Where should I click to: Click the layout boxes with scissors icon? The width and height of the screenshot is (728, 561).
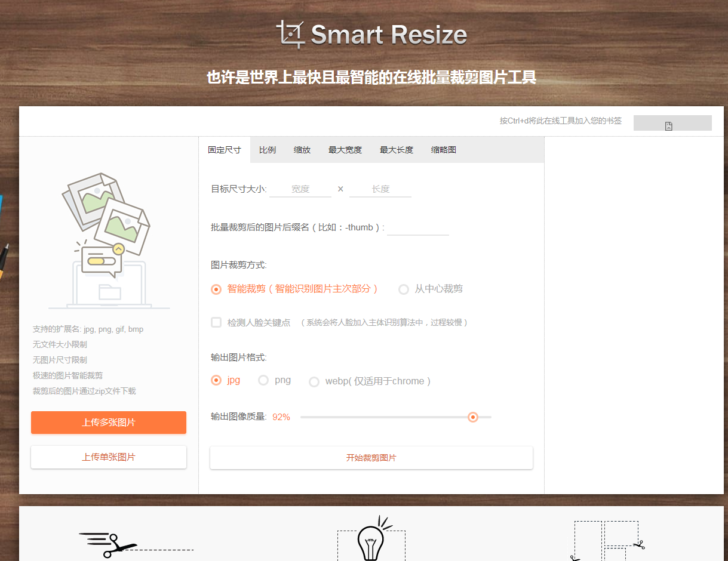point(606,541)
